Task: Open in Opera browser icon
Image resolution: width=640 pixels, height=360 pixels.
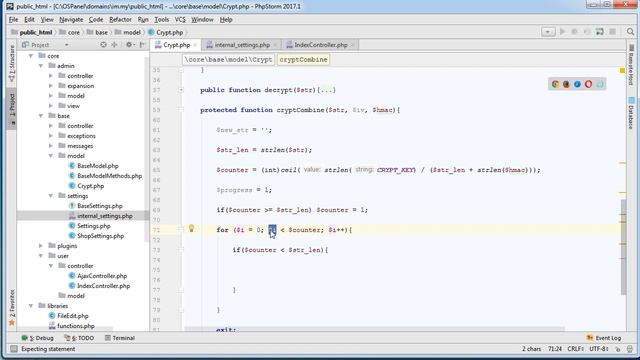Action: tap(588, 84)
